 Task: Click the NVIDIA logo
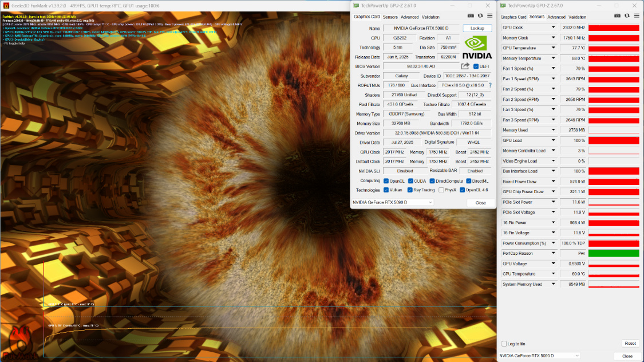tap(477, 48)
